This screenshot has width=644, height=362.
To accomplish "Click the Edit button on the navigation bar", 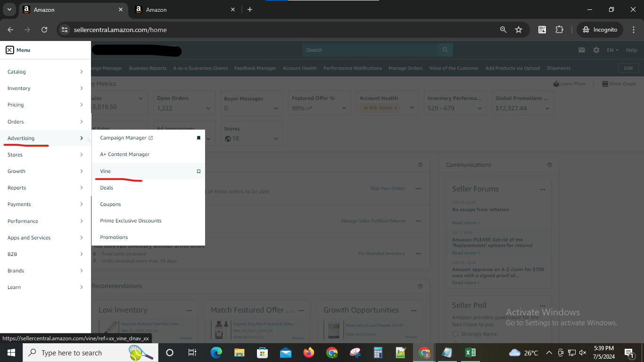I will coord(628,68).
